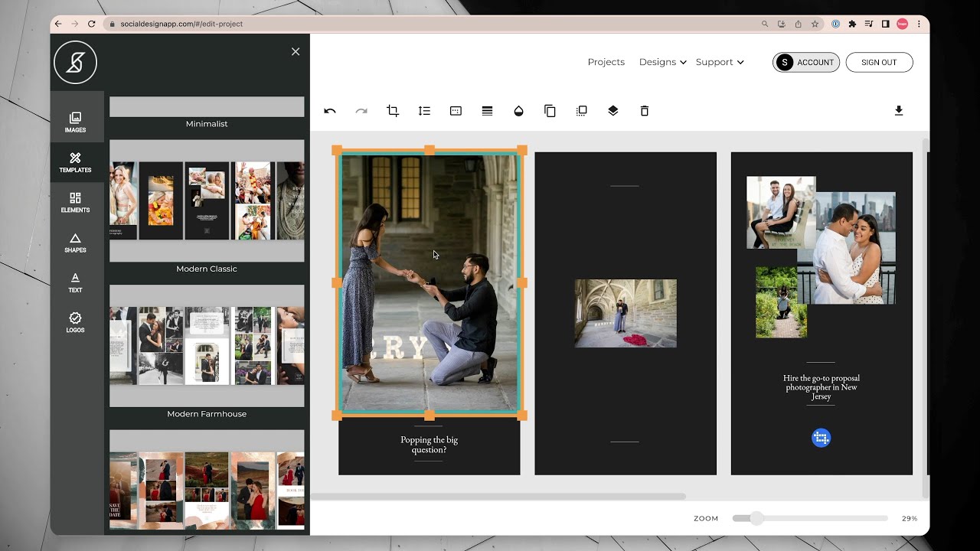Screen dimensions: 980x551
Task: Open the alignment lines icon
Action: (487, 111)
